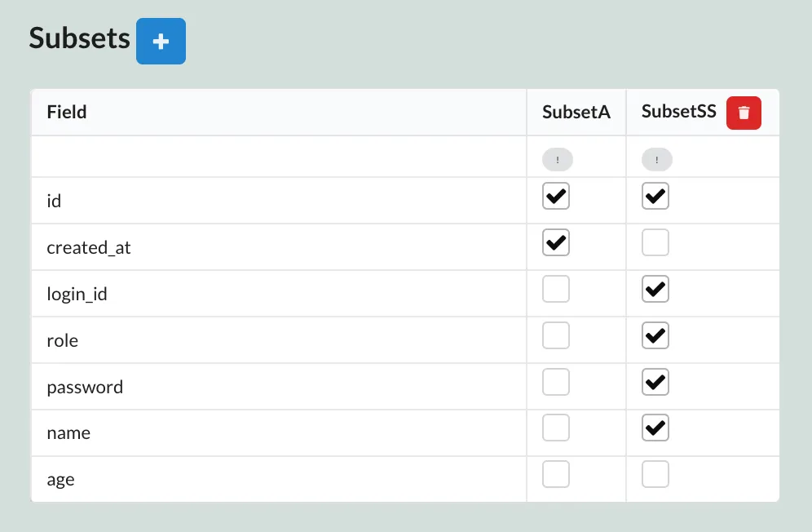Uncheck id for SubsetSS

[x=655, y=197]
